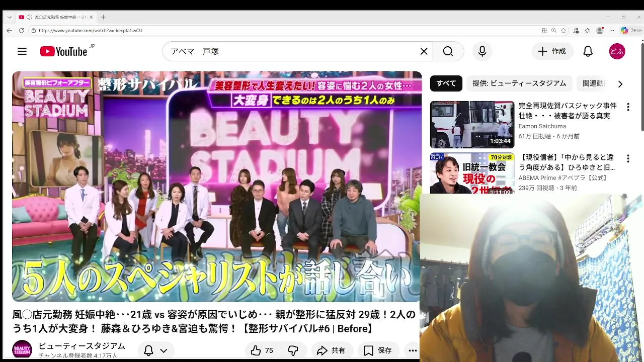
Task: Select the すべて chip
Action: click(446, 83)
